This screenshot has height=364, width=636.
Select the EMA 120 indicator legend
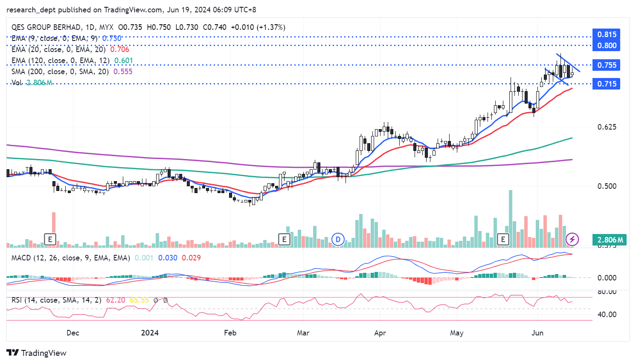(60, 61)
